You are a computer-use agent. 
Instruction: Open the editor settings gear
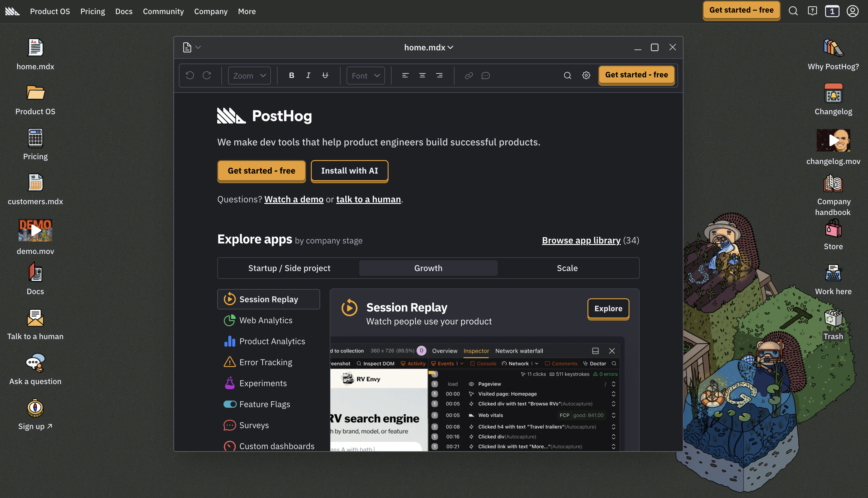tap(586, 75)
